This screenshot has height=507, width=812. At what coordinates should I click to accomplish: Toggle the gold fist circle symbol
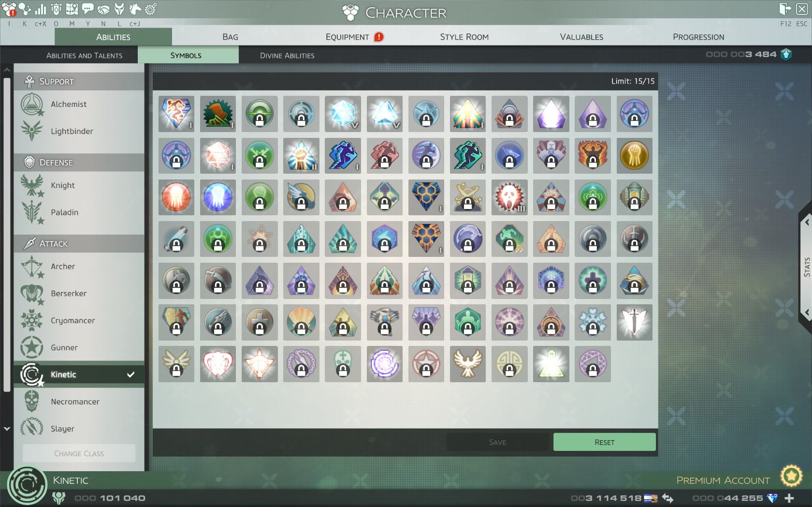(634, 156)
